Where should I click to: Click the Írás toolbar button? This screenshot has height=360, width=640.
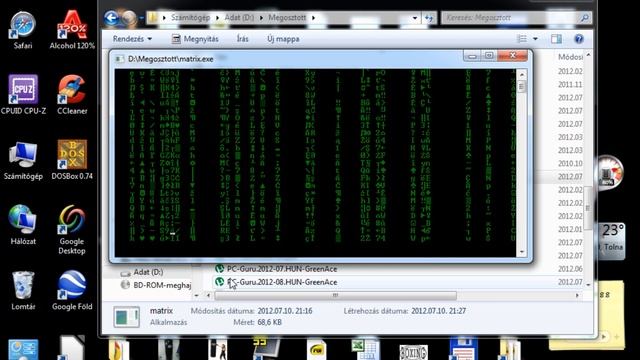click(x=242, y=39)
